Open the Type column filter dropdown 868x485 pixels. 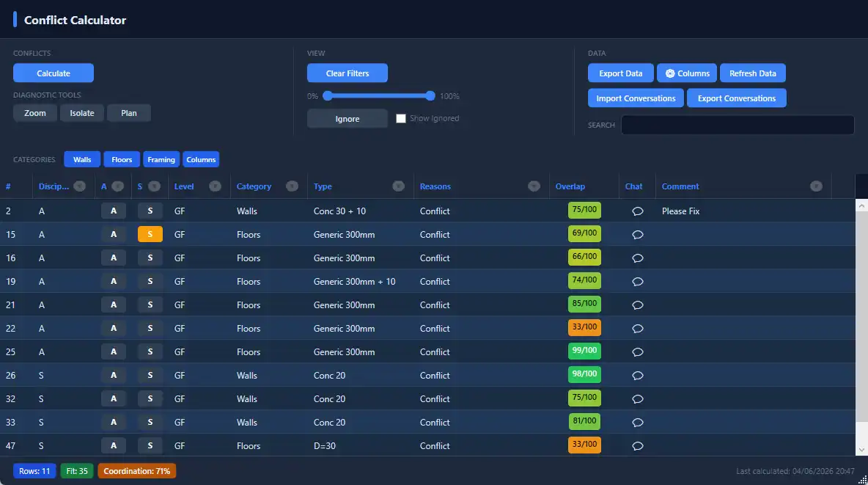coord(398,186)
